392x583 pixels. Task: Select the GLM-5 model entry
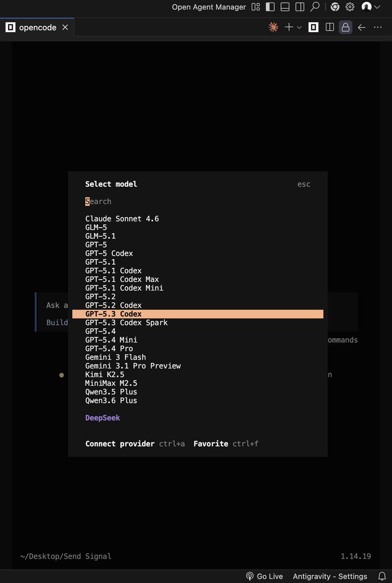(x=198, y=227)
